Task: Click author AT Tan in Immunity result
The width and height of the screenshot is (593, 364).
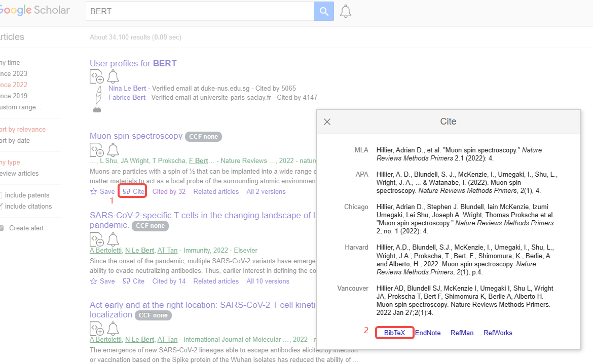Action: click(x=167, y=250)
